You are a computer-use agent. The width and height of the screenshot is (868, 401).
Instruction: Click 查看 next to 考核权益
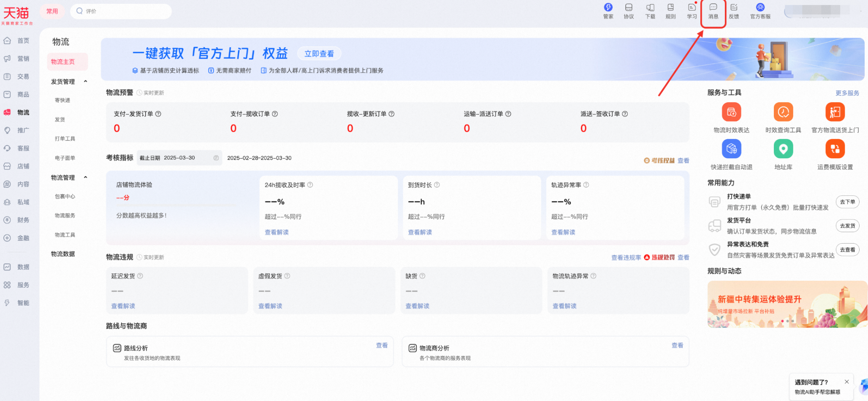683,160
